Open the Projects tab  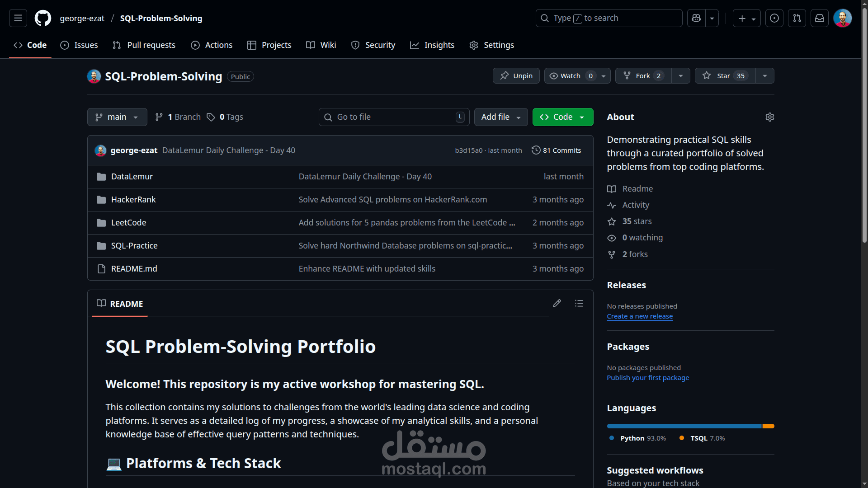(x=269, y=45)
